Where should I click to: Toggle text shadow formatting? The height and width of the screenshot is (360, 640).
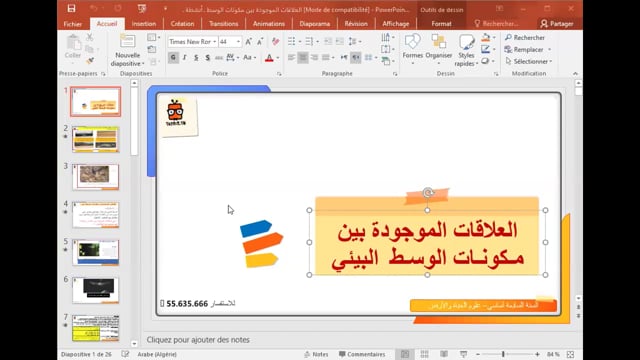[207, 58]
